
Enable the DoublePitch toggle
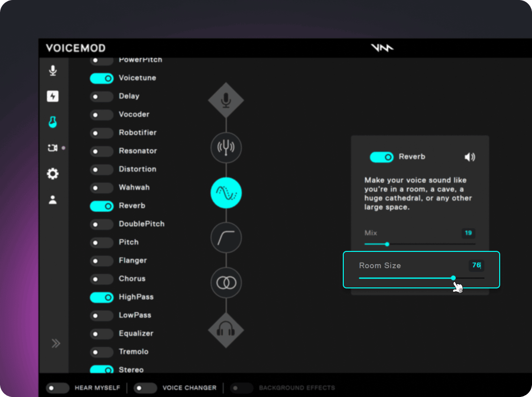(x=102, y=224)
